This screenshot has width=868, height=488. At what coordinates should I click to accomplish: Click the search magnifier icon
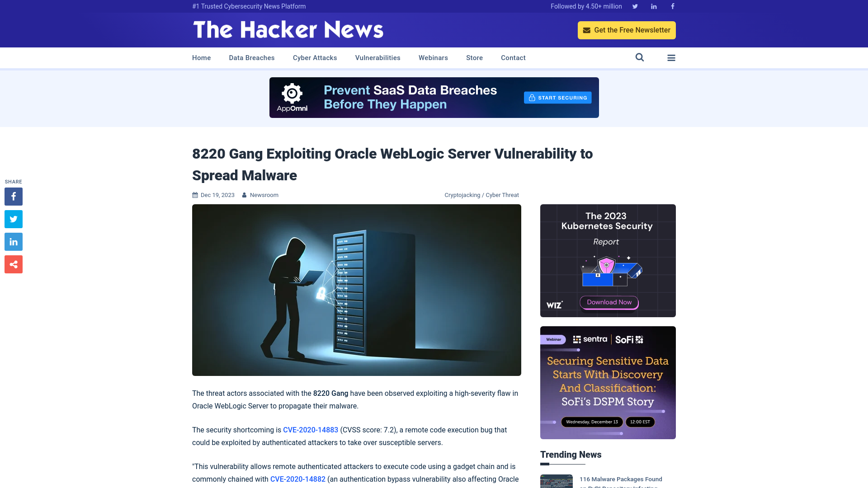(640, 57)
